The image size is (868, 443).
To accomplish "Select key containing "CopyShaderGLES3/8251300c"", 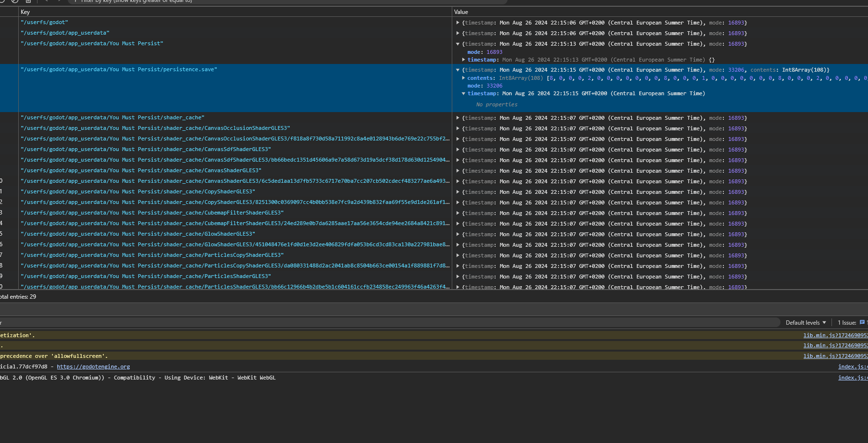I will tap(235, 202).
